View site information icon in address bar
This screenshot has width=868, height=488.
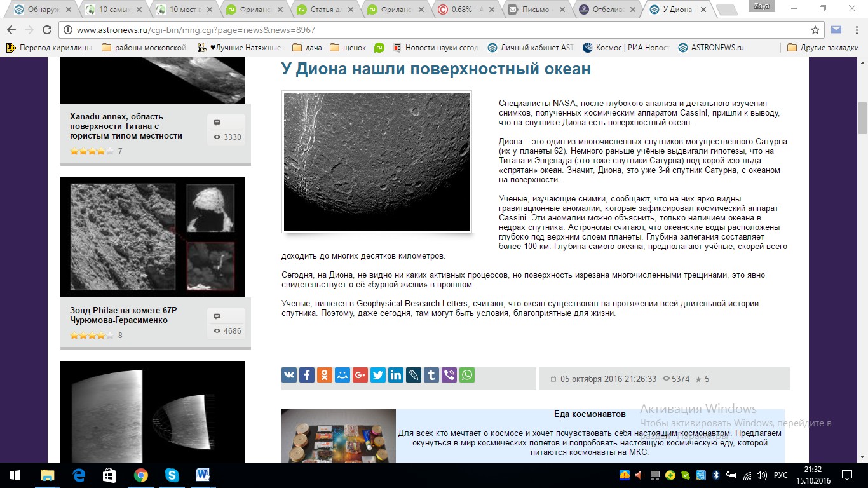pos(68,30)
